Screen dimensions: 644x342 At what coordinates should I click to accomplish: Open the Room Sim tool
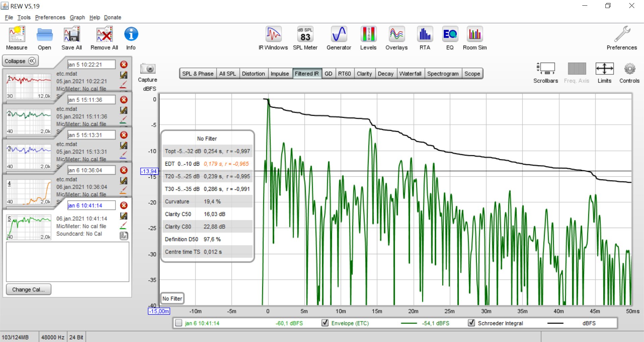475,38
